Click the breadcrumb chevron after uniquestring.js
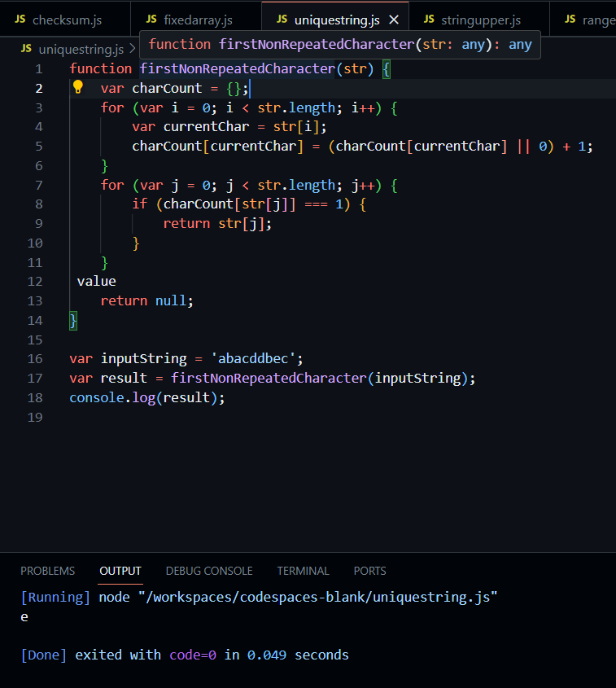This screenshot has width=616, height=688. (133, 49)
